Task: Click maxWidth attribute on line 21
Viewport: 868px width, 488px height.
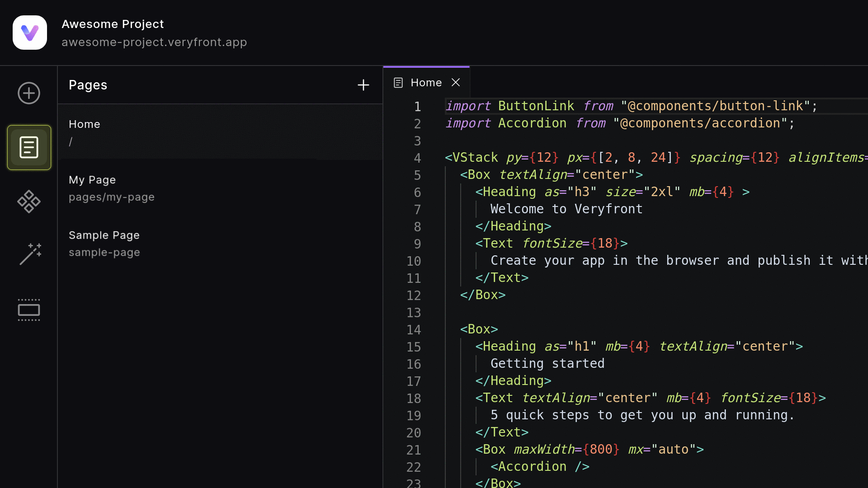Action: click(543, 449)
